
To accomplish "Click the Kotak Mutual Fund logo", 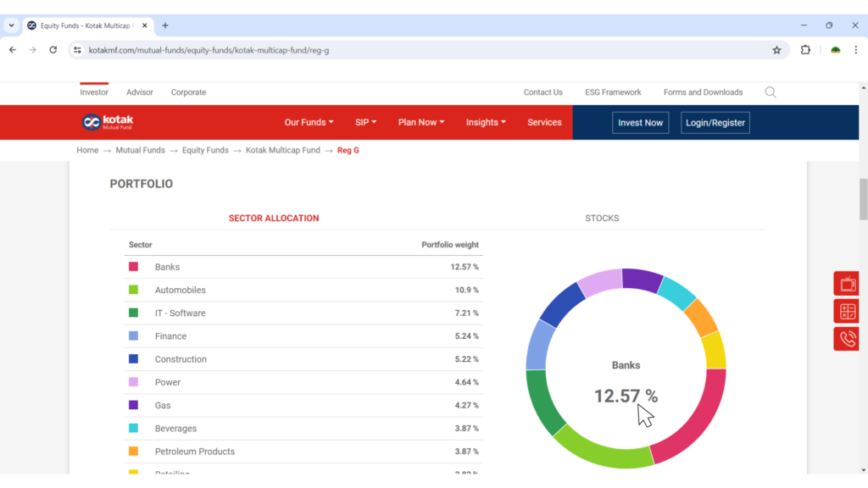I will pos(108,122).
